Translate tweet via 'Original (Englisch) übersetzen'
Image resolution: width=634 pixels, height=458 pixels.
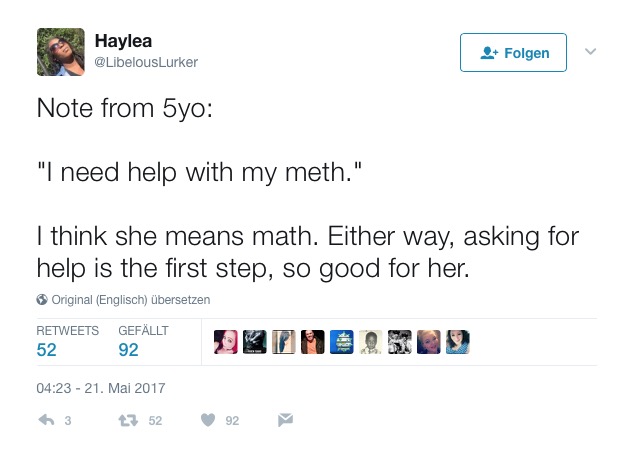point(129,299)
